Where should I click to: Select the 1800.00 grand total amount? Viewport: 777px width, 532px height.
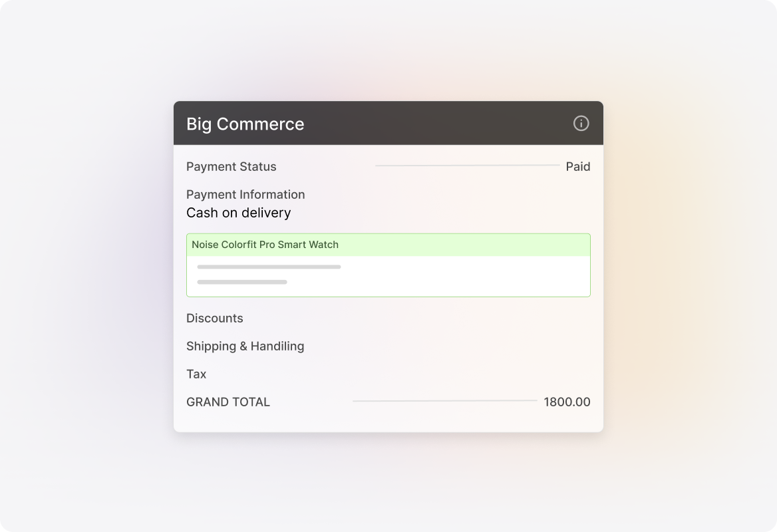pos(565,402)
